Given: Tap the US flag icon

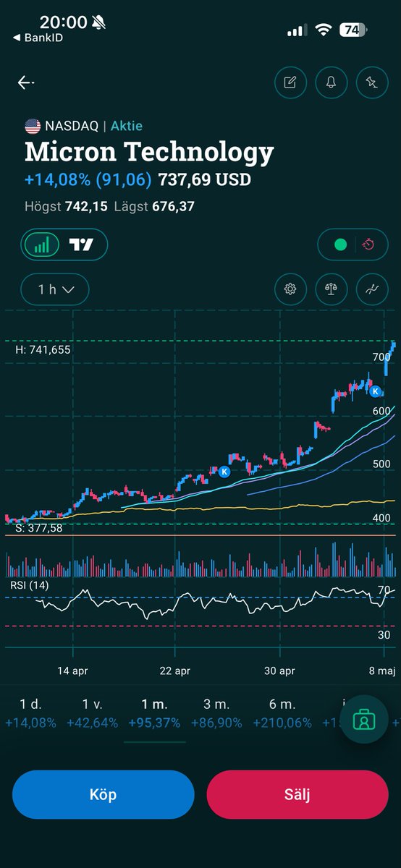Looking at the screenshot, I should (33, 126).
